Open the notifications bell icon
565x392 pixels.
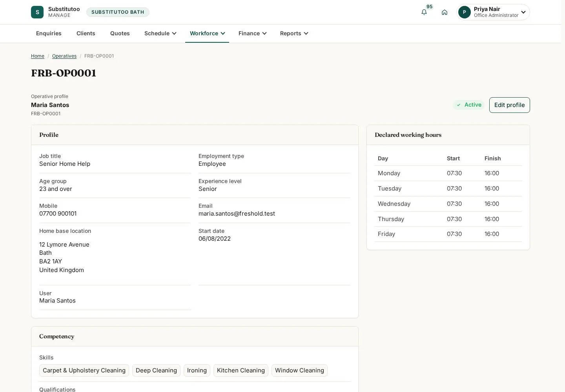click(424, 12)
